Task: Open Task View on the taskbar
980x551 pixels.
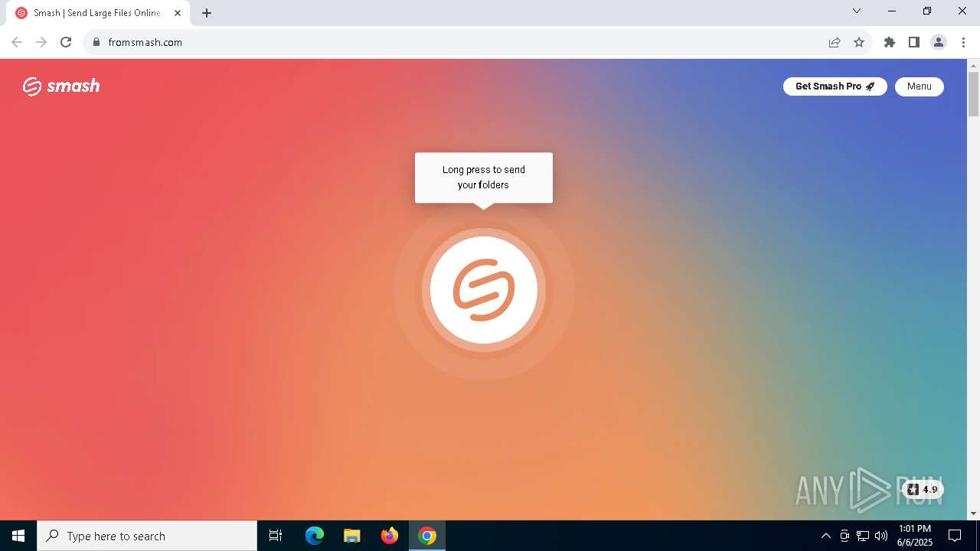Action: tap(276, 536)
